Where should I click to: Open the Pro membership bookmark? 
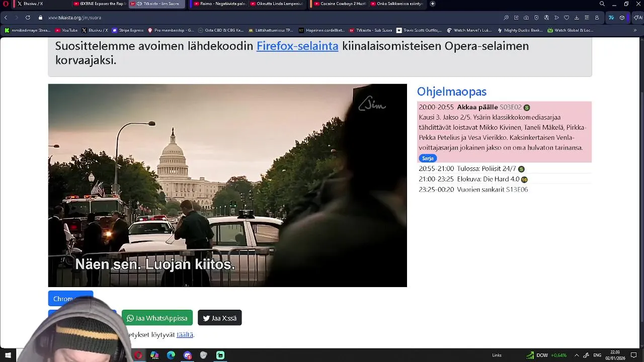click(171, 30)
